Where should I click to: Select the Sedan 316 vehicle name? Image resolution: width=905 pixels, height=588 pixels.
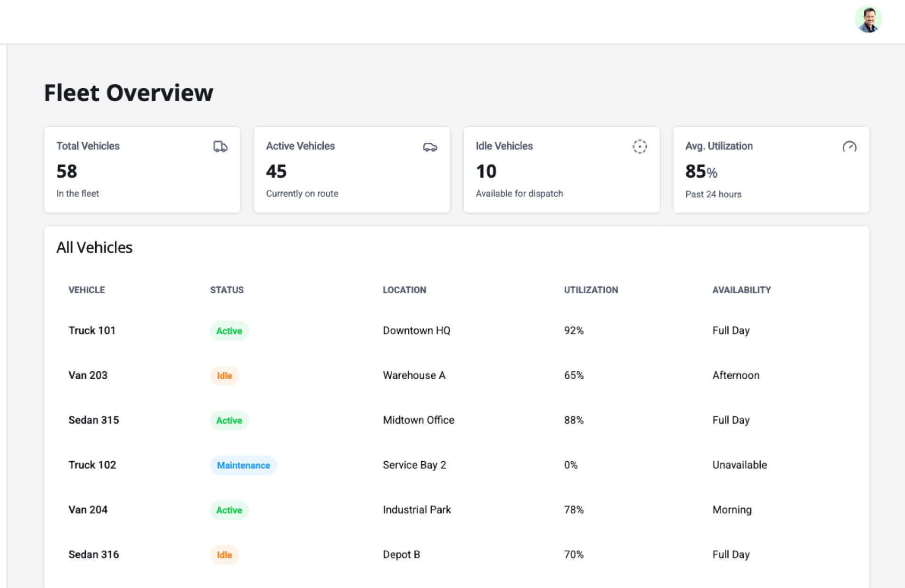[94, 555]
